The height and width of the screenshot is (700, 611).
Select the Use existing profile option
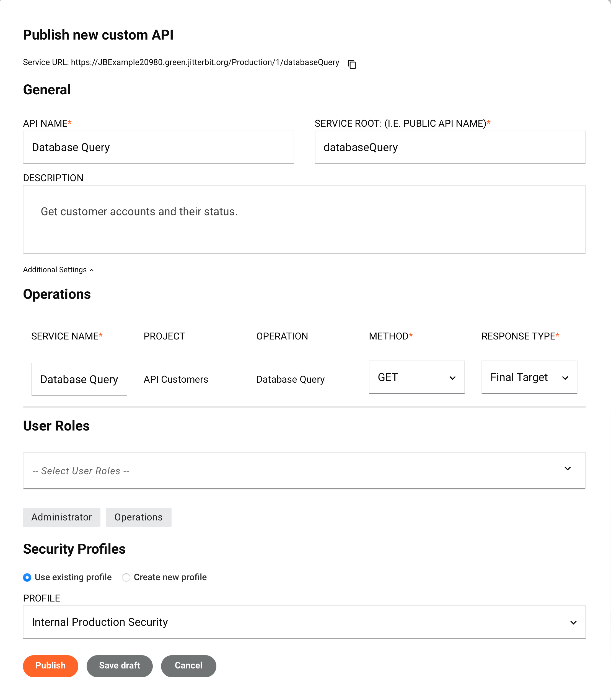pos(27,577)
